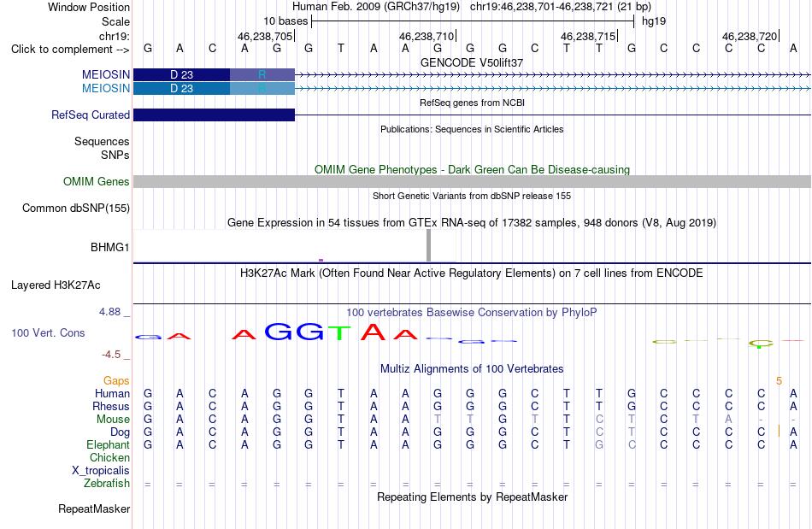
Task: Click the X_tropicalis species row label
Action: 101,471
